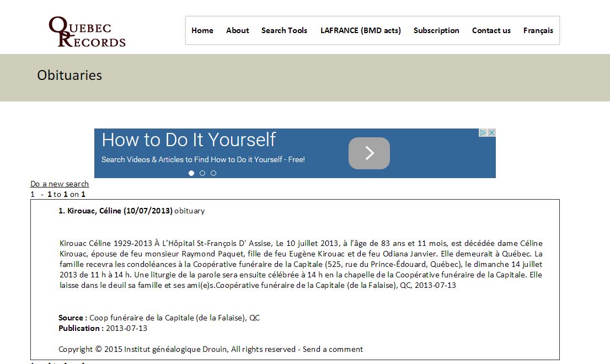
Task: Open the About menu item
Action: point(238,30)
